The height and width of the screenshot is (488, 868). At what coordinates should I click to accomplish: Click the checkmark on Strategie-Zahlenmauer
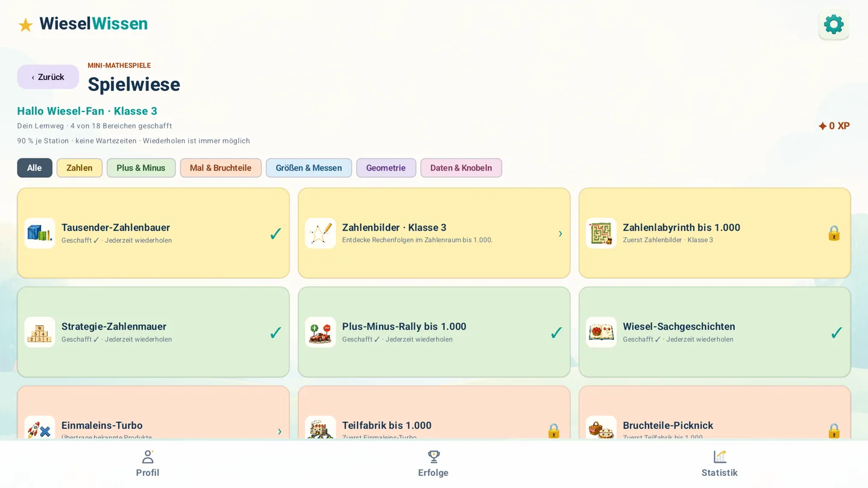pyautogui.click(x=275, y=332)
